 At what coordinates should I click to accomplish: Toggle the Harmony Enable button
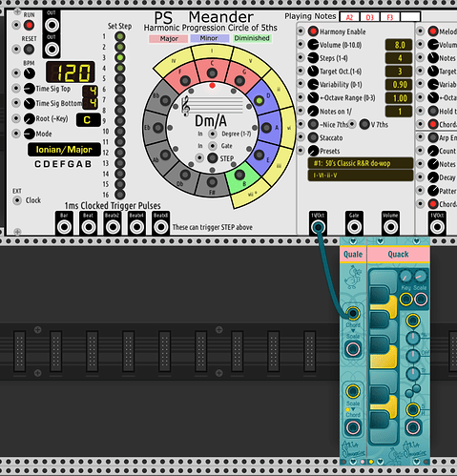point(313,31)
